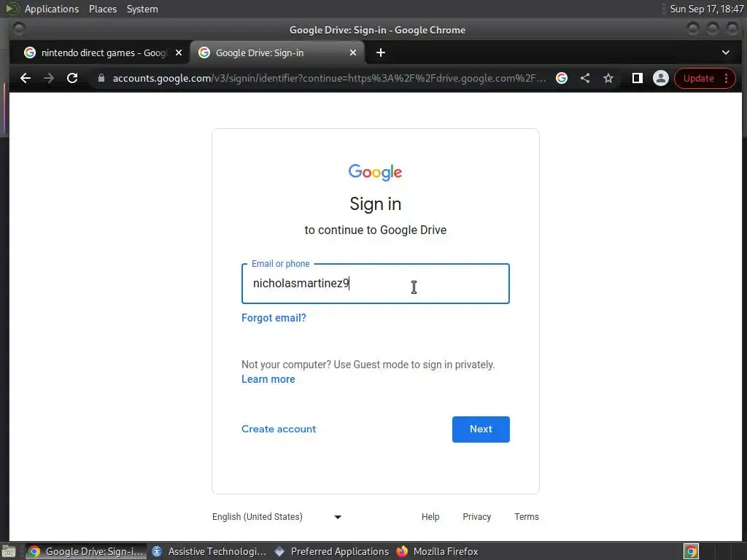Click the Chrome icon in the bottom-right workspace switcher

point(692,551)
